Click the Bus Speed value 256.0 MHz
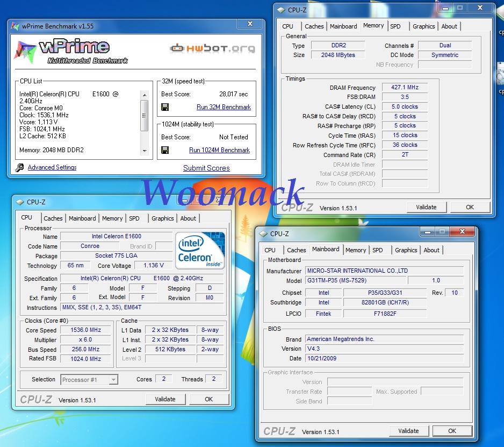The image size is (504, 447). 85,349
